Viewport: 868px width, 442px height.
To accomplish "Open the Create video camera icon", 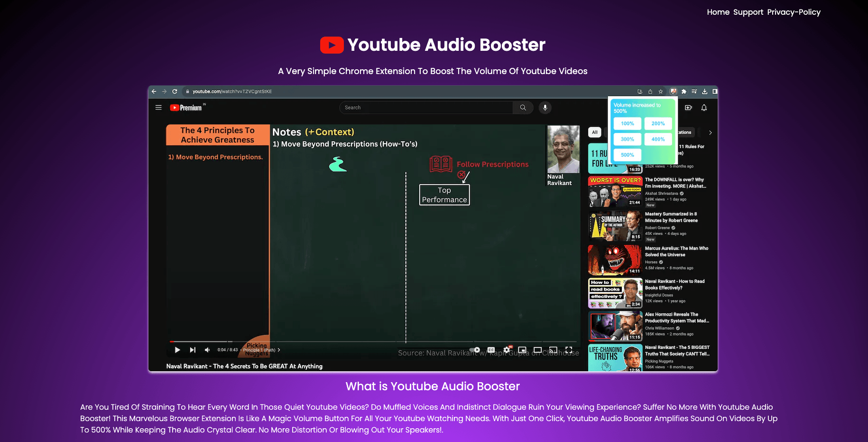I will (688, 108).
